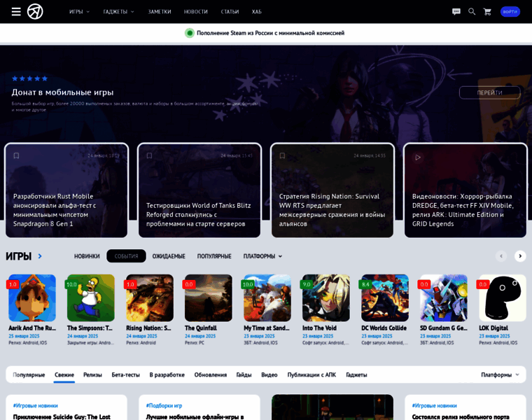532x420 pixels.
Task: Click DC Worlds Collide game title
Action: tap(384, 328)
